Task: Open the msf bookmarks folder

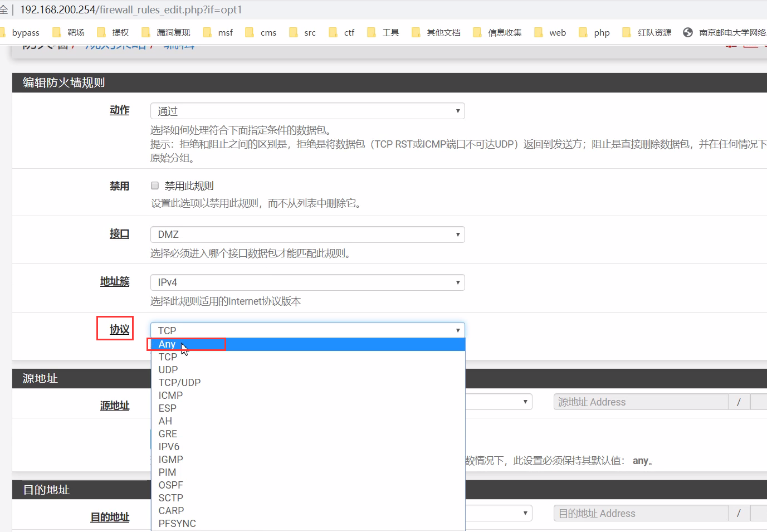Action: 225,32
